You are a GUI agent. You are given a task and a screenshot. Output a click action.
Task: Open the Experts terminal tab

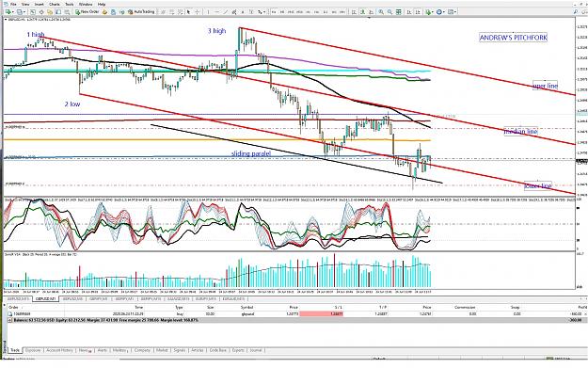point(238,350)
